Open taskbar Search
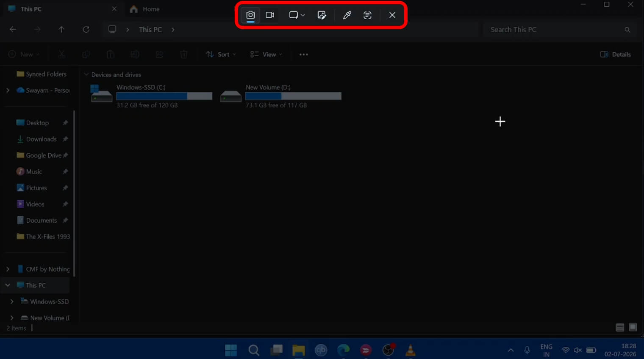Image resolution: width=644 pixels, height=359 pixels. click(x=254, y=350)
